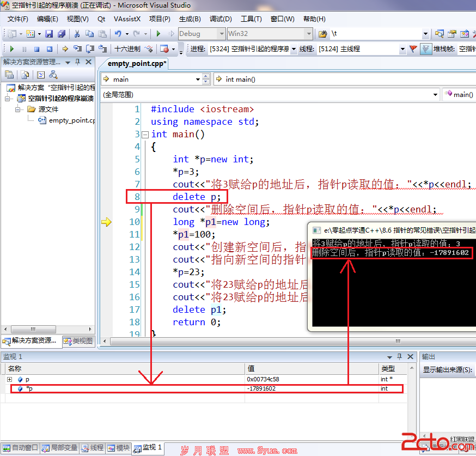Select empty_point.cpp in solution tree
Image resolution: width=476 pixels, height=456 pixels.
71,120
